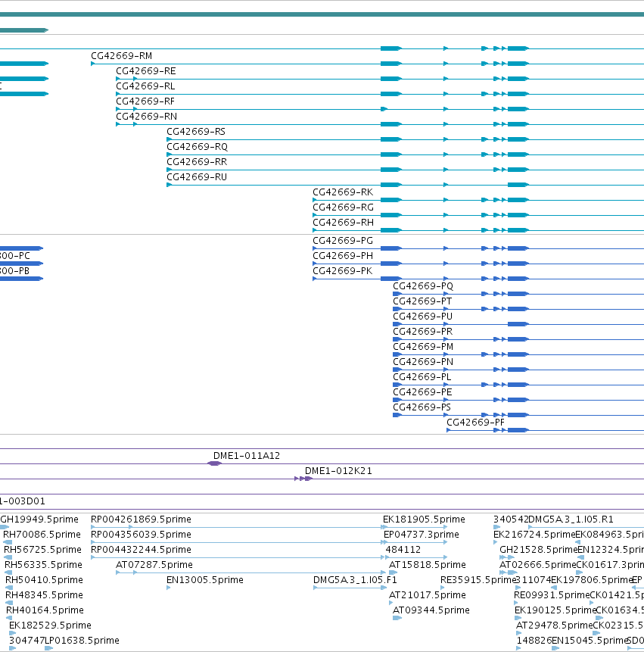644x652 pixels.
Task: Select EST RH50410.5prime
Action: [44, 579]
